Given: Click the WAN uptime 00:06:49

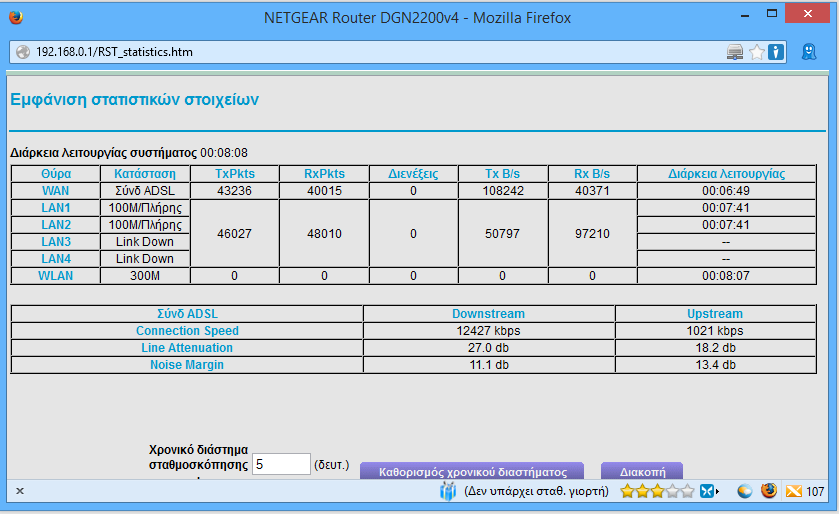Looking at the screenshot, I should pyautogui.click(x=726, y=191).
